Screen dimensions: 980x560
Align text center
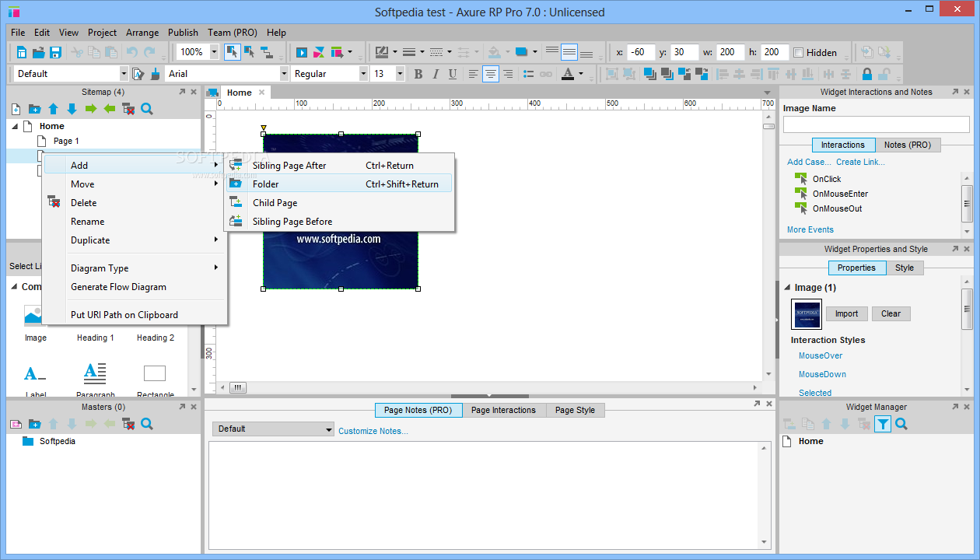[491, 74]
